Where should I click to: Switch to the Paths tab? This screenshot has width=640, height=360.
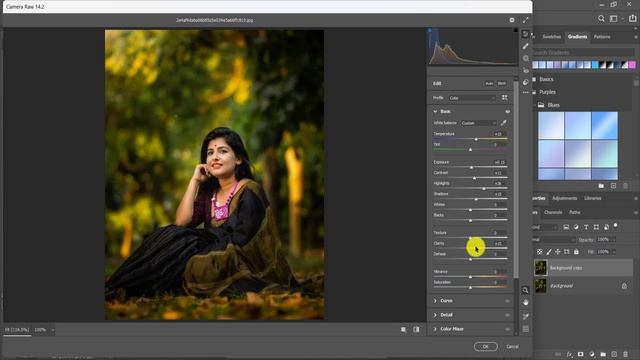coord(575,212)
